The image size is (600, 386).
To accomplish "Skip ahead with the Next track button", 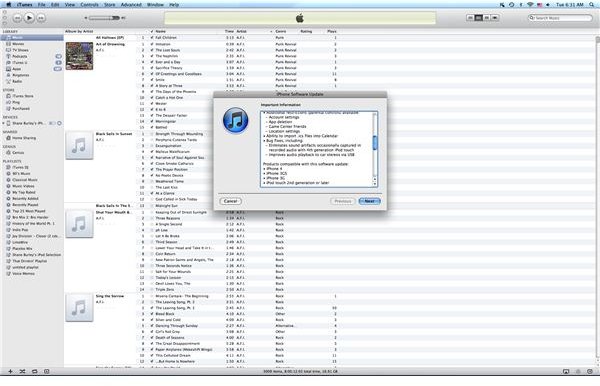I will (x=41, y=18).
